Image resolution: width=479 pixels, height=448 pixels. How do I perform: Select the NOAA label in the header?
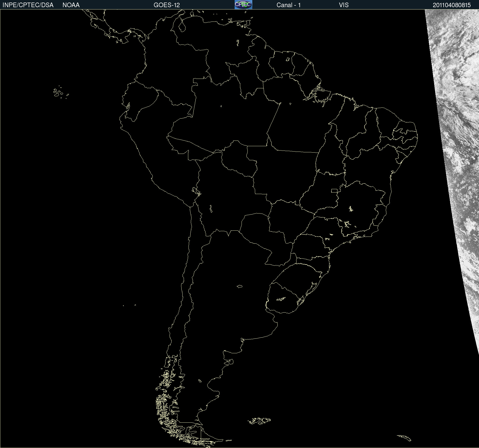pyautogui.click(x=71, y=5)
